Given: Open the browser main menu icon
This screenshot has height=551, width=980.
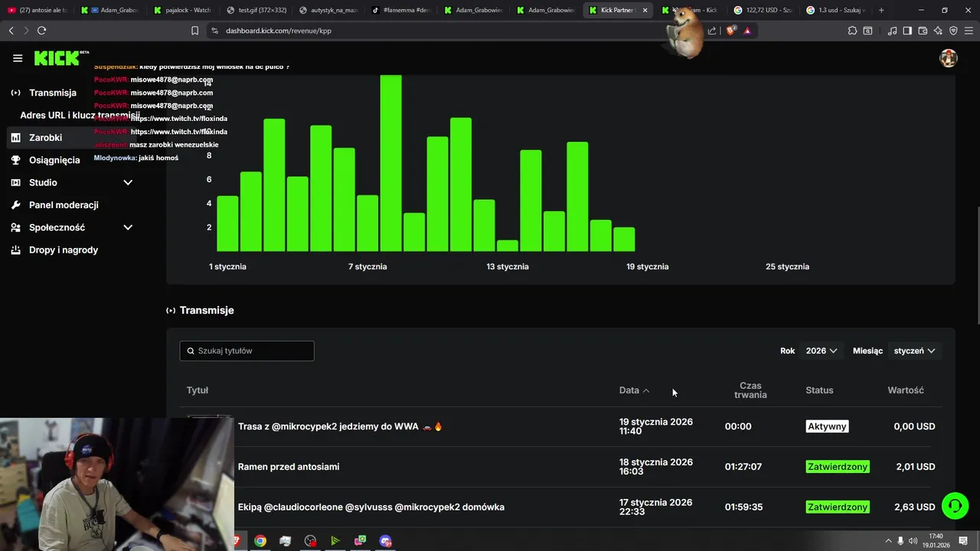Looking at the screenshot, I should point(969,31).
